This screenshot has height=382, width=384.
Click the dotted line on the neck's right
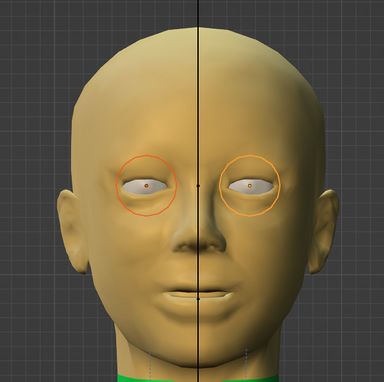pos(246,359)
